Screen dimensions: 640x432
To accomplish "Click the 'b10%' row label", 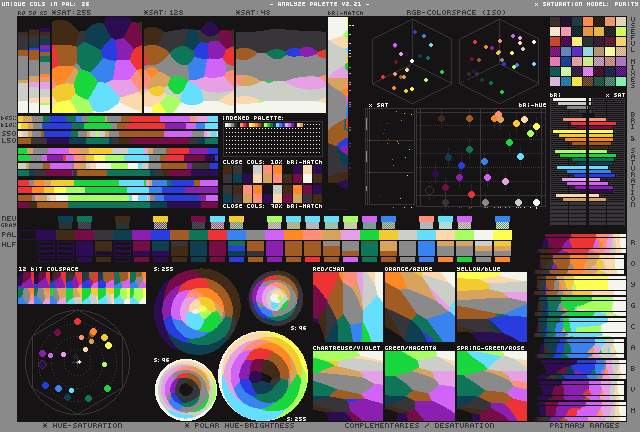I will 9,125.
